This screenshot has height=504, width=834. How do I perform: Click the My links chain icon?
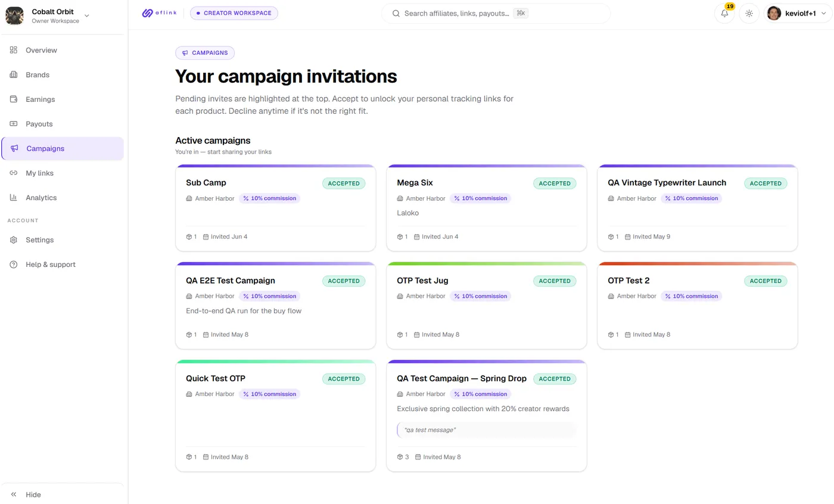point(14,173)
